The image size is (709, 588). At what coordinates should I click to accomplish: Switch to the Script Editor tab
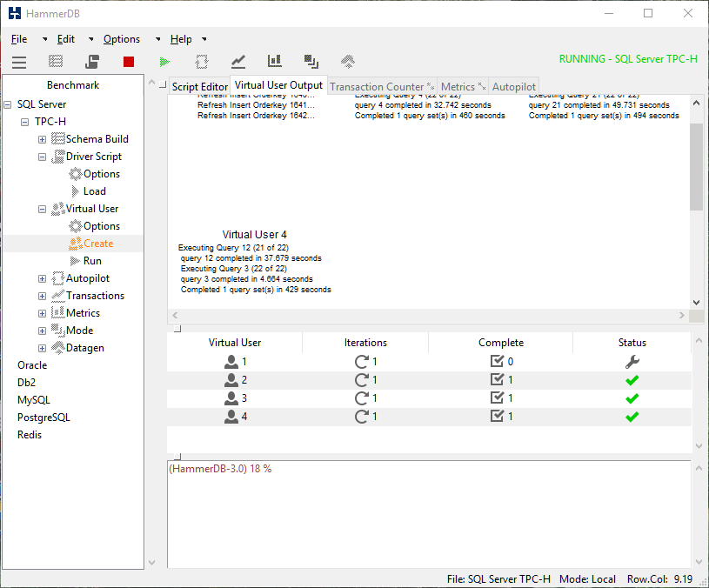coord(199,87)
